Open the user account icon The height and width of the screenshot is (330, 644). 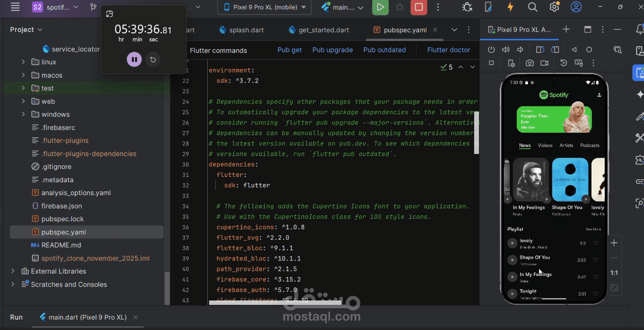(576, 7)
